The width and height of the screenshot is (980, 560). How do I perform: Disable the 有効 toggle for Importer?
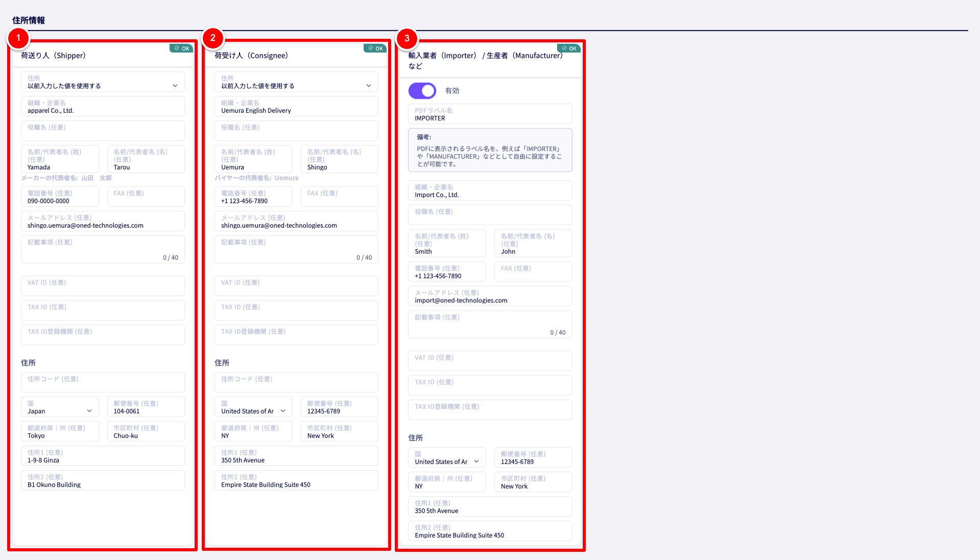pos(422,91)
